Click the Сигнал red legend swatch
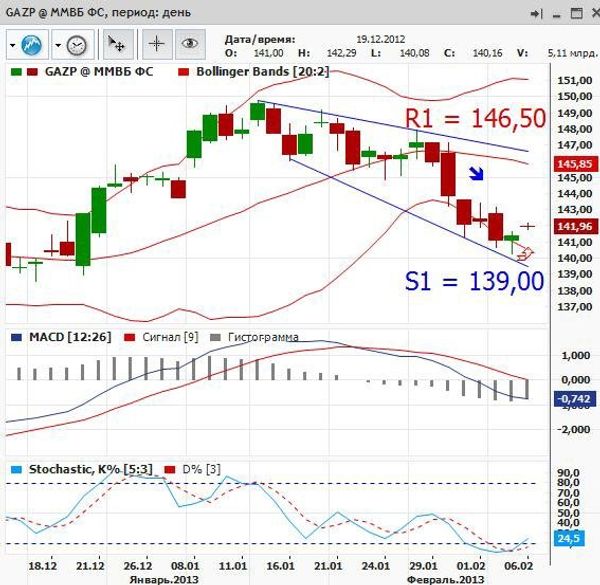Screen dimensions: 600x585 [130, 337]
